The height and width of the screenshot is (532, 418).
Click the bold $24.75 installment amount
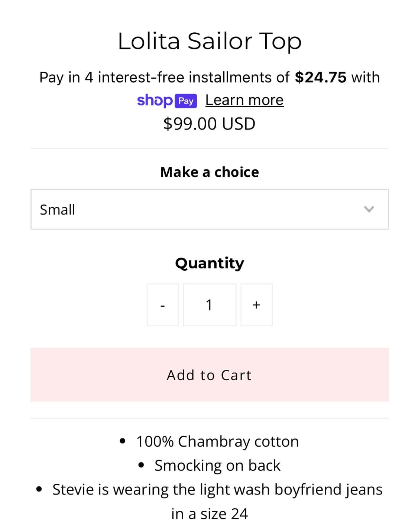[320, 78]
